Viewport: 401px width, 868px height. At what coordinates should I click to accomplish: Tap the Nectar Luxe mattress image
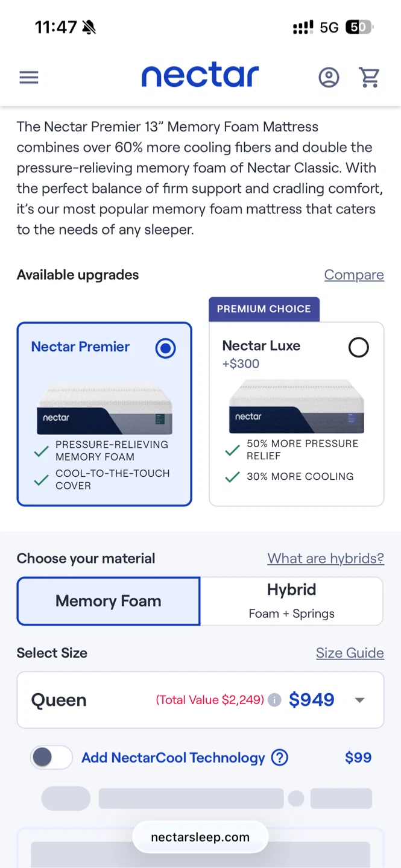297,406
